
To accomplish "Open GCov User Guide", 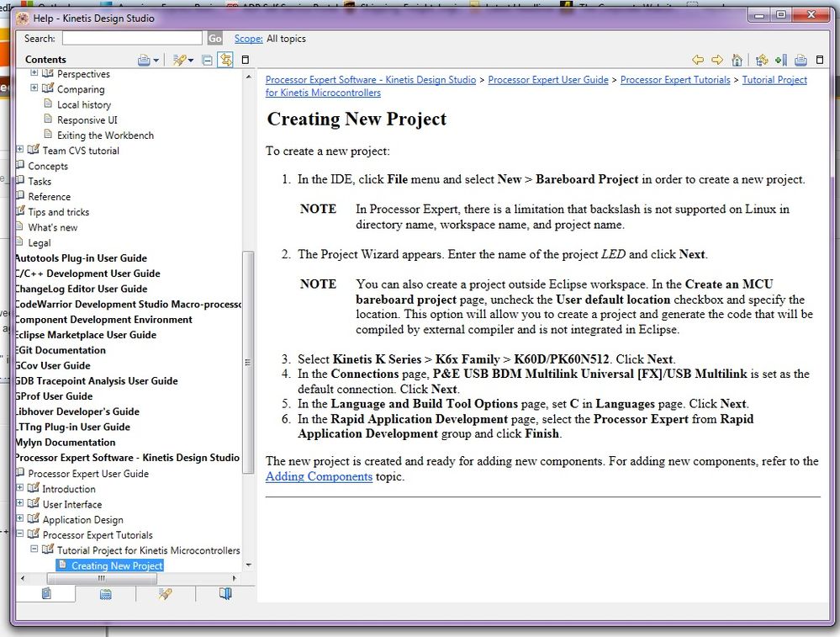I will [x=53, y=366].
